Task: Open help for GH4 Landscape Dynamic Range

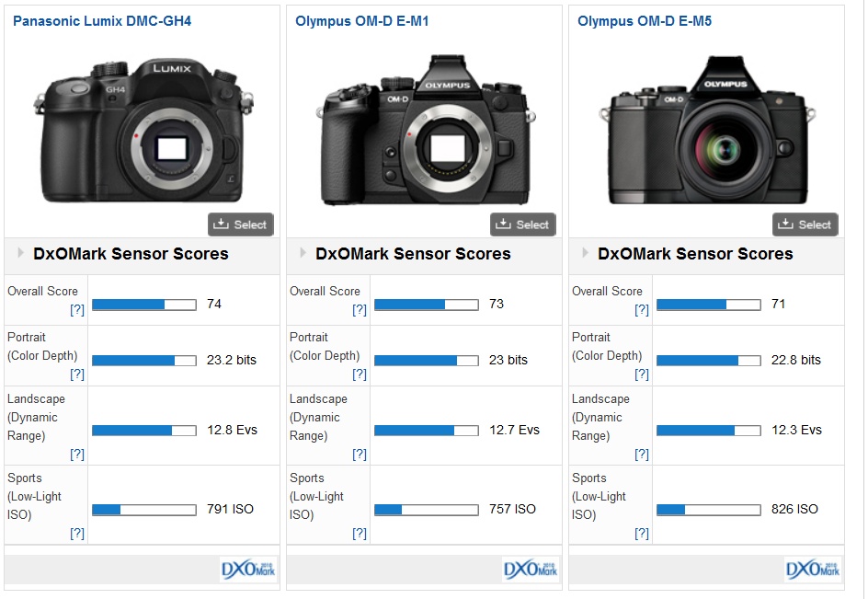Action: [77, 455]
